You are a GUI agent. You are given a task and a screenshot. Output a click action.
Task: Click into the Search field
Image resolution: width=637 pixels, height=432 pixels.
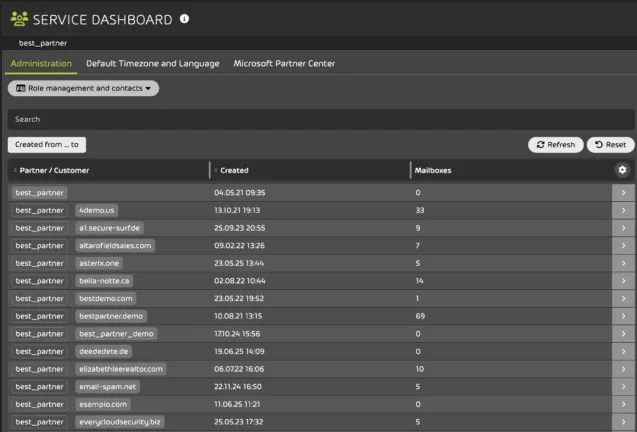pyautogui.click(x=321, y=119)
